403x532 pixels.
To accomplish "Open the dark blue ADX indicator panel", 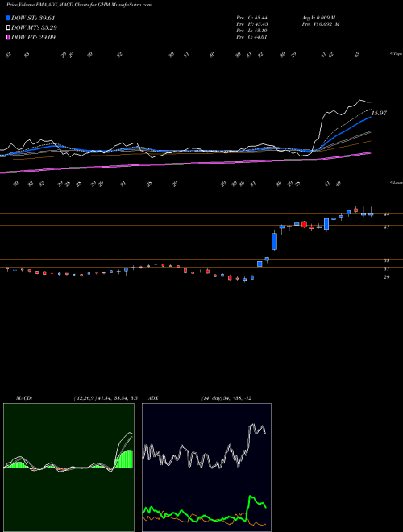I will 206,468.
